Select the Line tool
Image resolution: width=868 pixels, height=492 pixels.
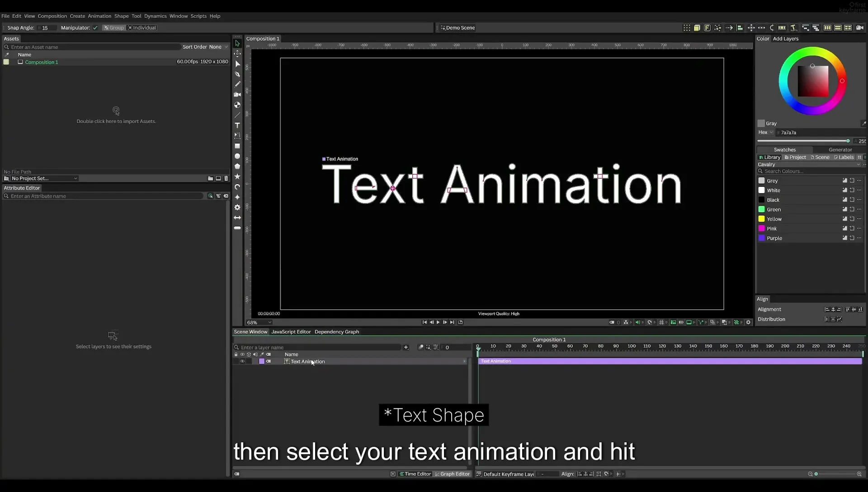point(237,115)
